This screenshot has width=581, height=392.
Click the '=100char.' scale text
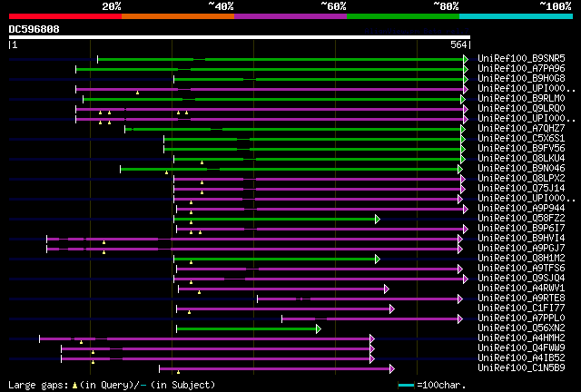(x=441, y=386)
